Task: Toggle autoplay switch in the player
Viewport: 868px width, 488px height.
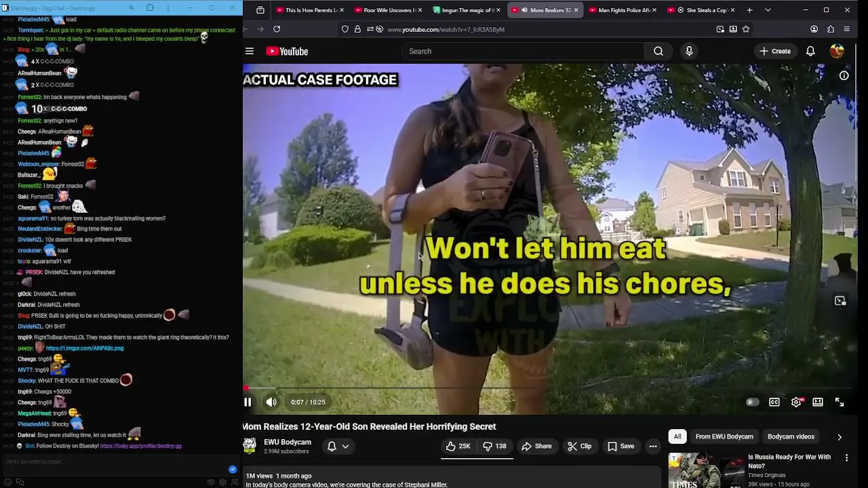Action: click(751, 402)
